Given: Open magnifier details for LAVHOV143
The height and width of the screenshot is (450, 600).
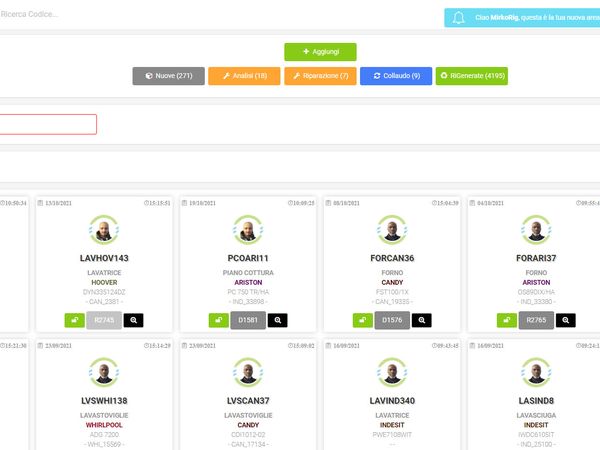Looking at the screenshot, I should click(x=134, y=320).
